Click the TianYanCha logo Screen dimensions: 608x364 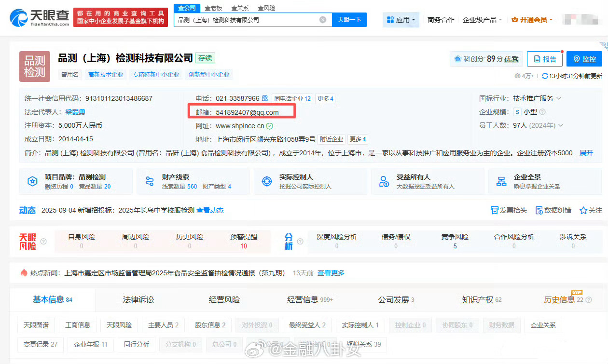40,17
